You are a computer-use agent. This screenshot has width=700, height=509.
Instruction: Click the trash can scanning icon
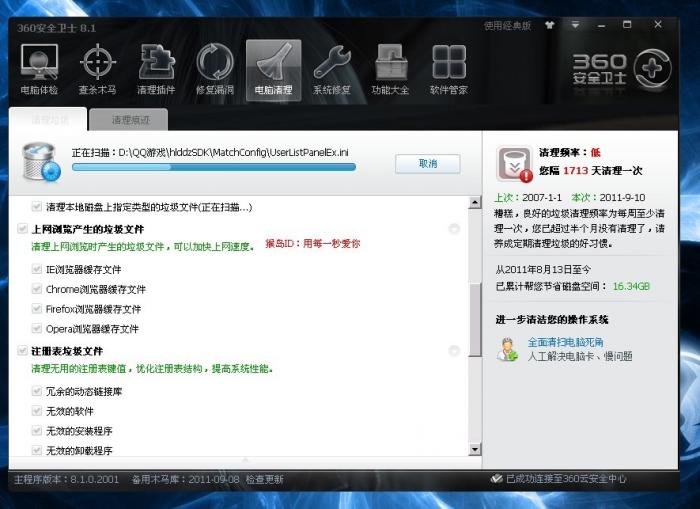pos(41,162)
